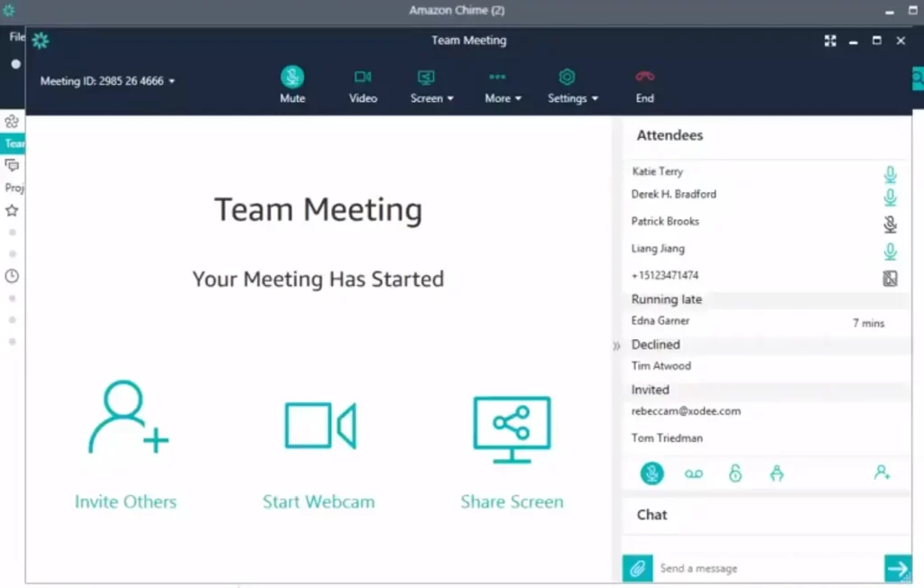Open the chat rooms icon in Chime sidebar

[x=12, y=165]
